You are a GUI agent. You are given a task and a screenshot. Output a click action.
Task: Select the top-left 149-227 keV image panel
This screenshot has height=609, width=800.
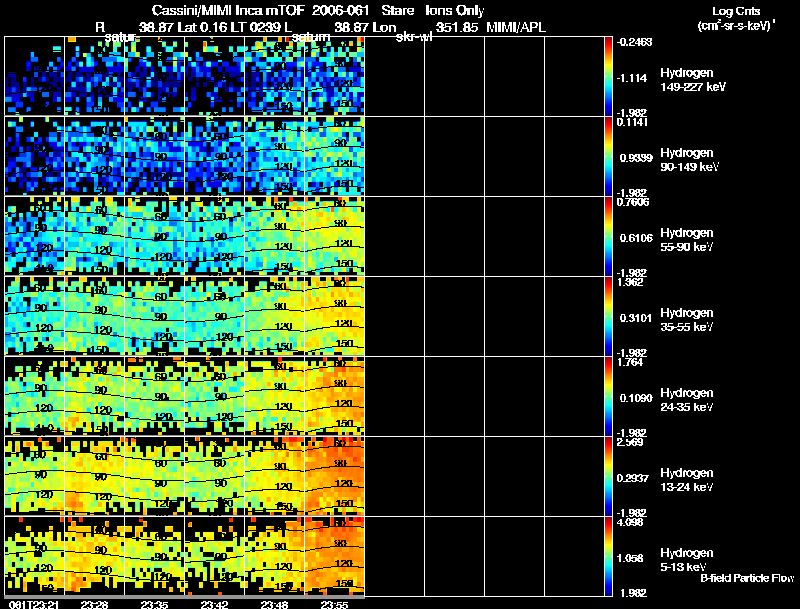click(x=35, y=76)
